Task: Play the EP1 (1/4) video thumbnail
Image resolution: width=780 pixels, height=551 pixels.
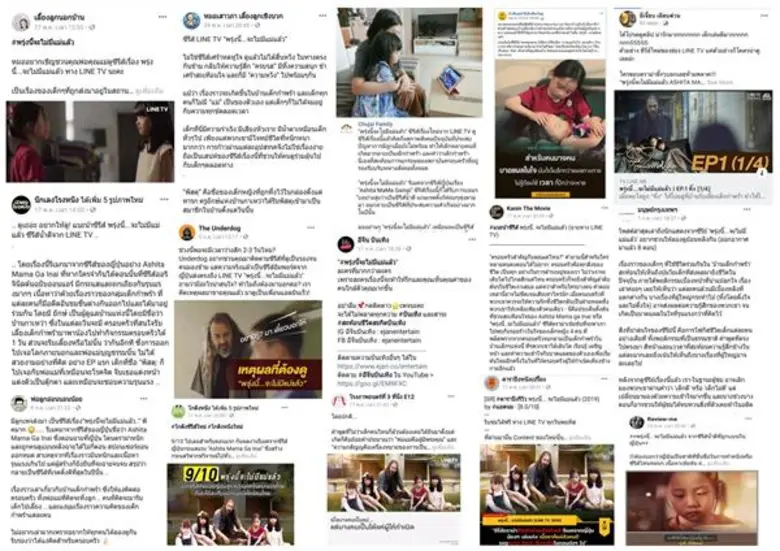Action: [x=693, y=132]
